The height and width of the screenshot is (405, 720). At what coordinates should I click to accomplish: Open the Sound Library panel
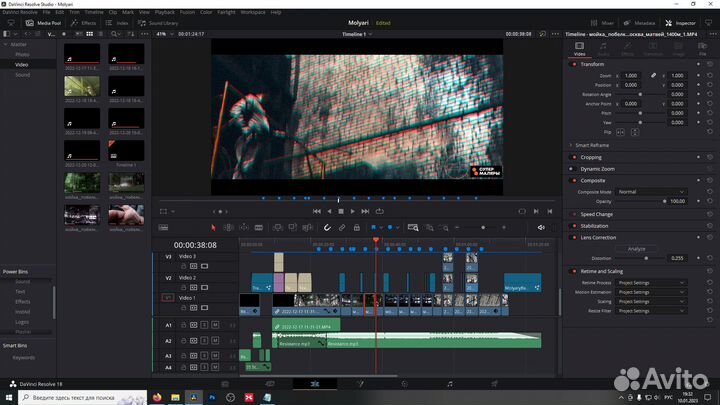159,21
